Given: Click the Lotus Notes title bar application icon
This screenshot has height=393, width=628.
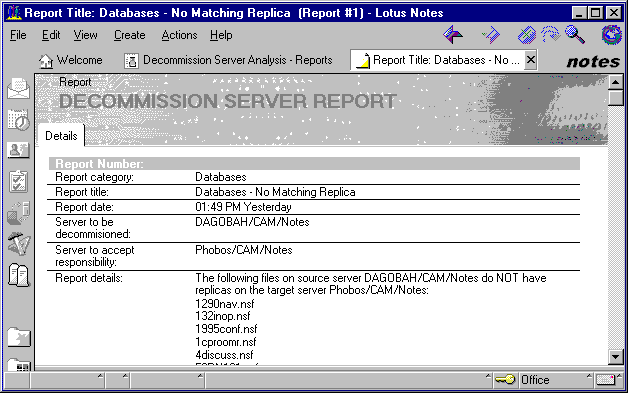Looking at the screenshot, I should click(14, 13).
